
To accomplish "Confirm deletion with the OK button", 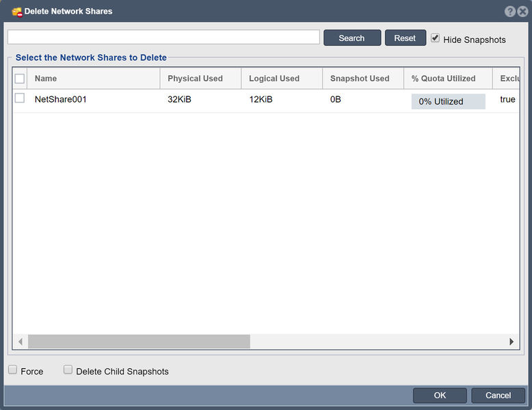I will [x=440, y=396].
